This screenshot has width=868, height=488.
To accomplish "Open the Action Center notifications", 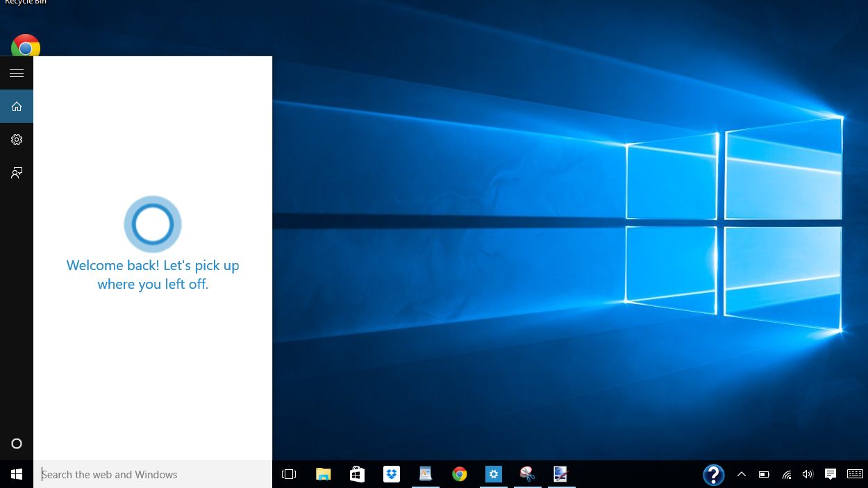I will [x=830, y=475].
